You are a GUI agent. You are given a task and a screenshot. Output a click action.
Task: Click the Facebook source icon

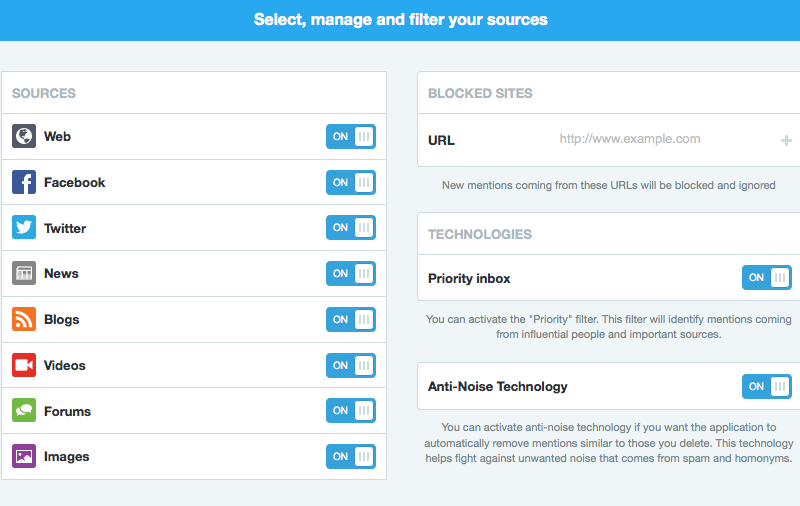(24, 182)
